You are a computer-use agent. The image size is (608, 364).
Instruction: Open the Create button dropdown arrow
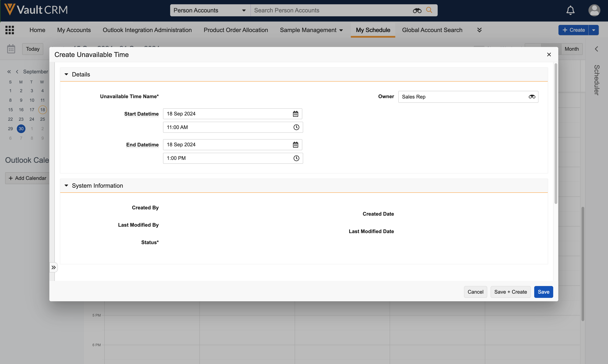click(x=594, y=30)
